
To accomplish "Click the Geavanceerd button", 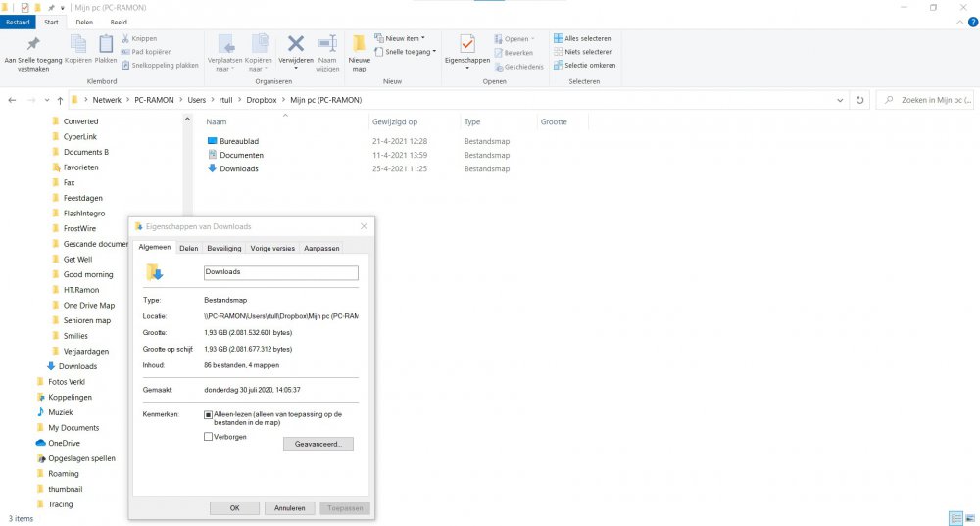I will pyautogui.click(x=318, y=444).
